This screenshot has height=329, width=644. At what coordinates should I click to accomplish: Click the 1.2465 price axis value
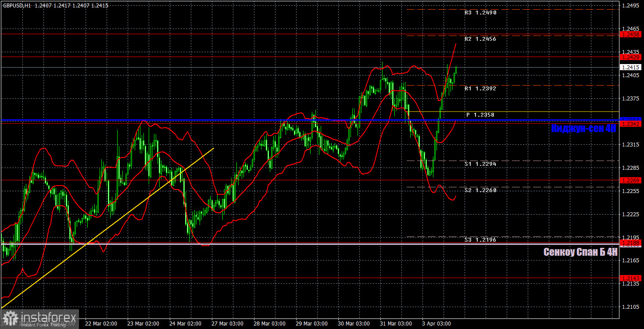tap(630, 29)
